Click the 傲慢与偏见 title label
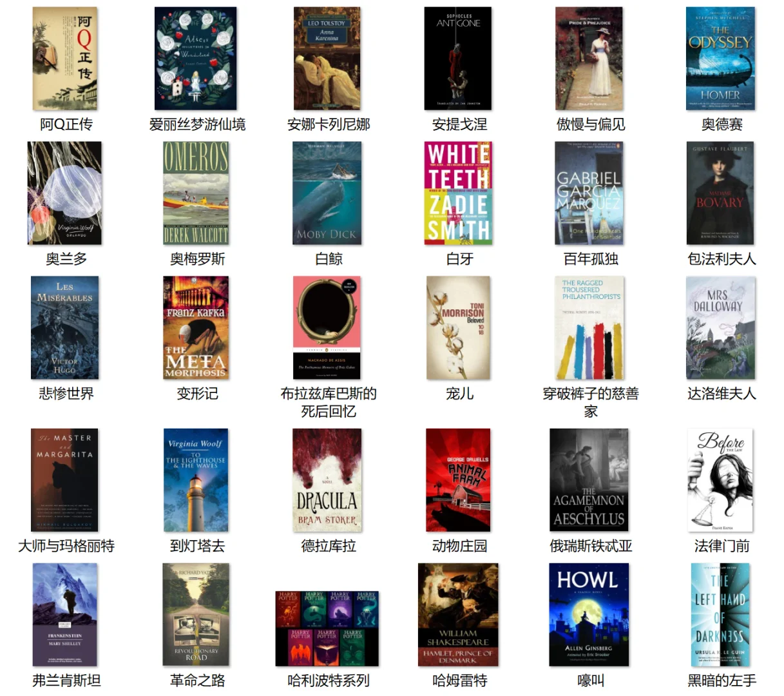 [591, 124]
